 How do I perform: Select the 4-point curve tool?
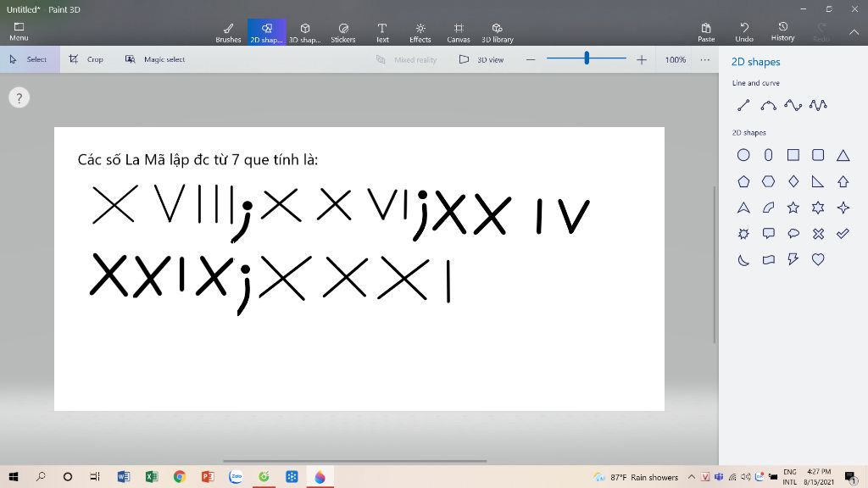pyautogui.click(x=793, y=105)
